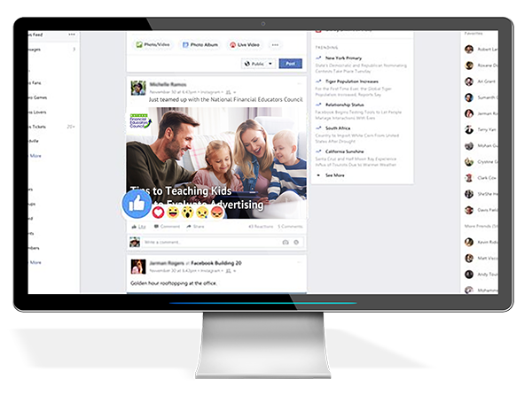The height and width of the screenshot is (395, 532).
Task: Click the News Feed ellipsis in left sidebar
Action: click(x=72, y=35)
